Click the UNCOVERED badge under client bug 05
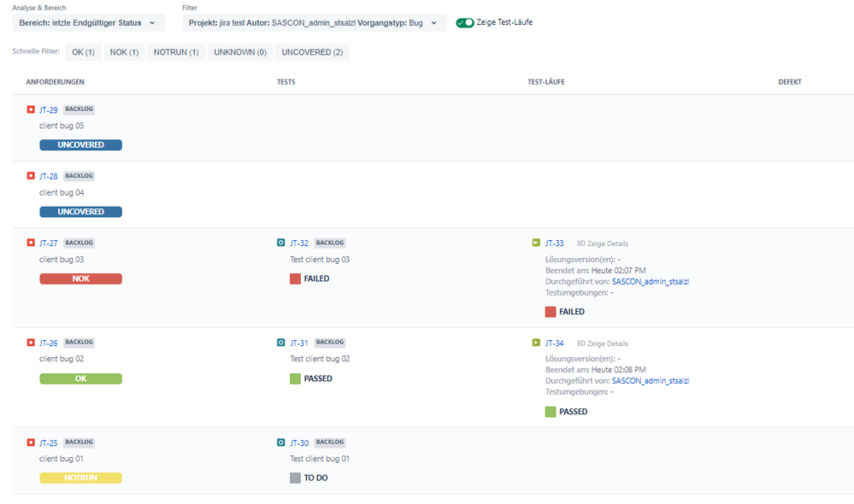This screenshot has width=854, height=504. point(80,144)
